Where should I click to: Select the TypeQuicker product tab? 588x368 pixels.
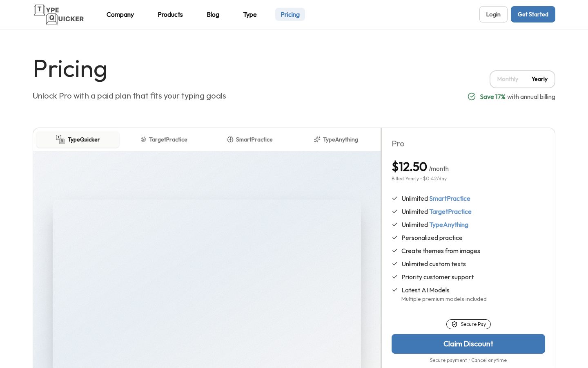coord(78,139)
